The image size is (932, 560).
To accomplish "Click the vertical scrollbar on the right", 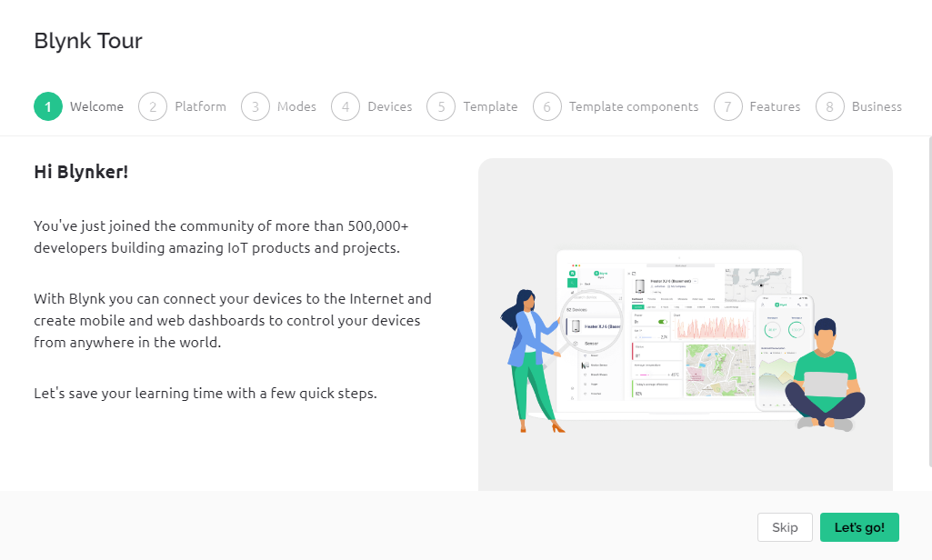I will click(x=930, y=302).
